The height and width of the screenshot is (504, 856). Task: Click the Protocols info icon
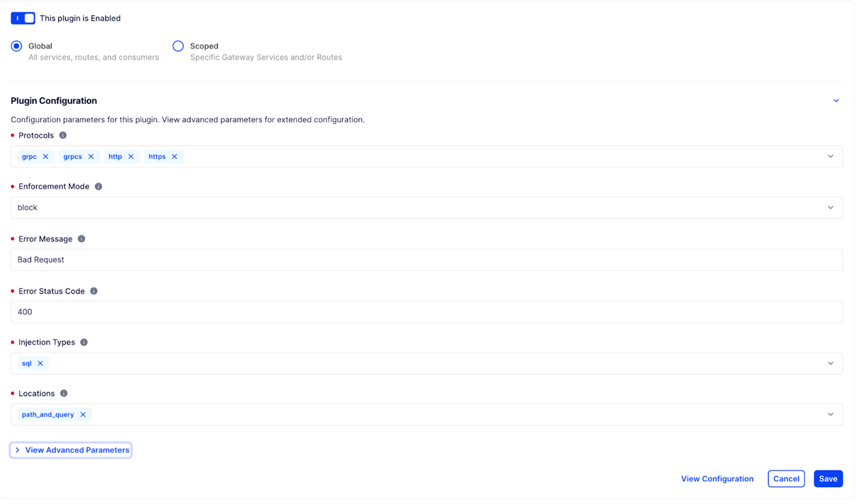(62, 135)
